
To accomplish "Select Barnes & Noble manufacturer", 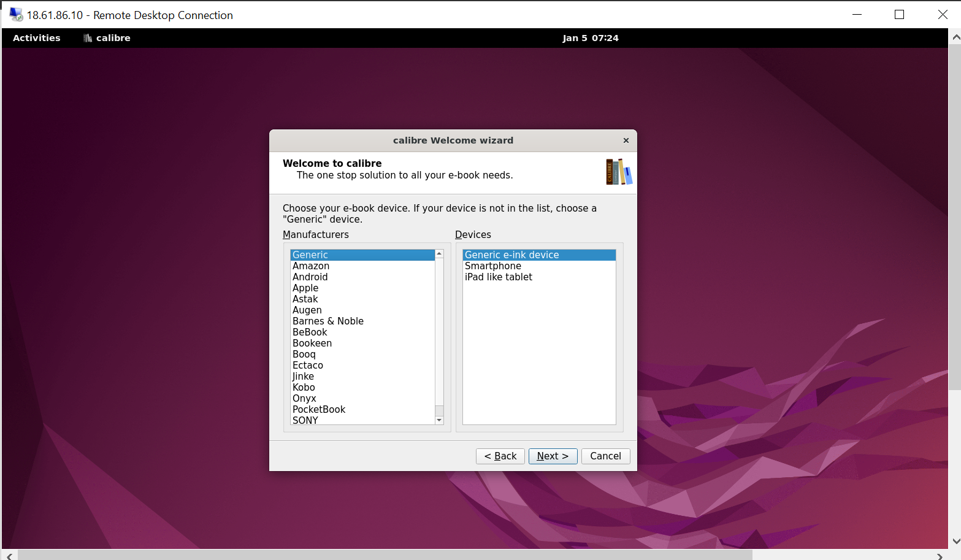I will (x=362, y=321).
